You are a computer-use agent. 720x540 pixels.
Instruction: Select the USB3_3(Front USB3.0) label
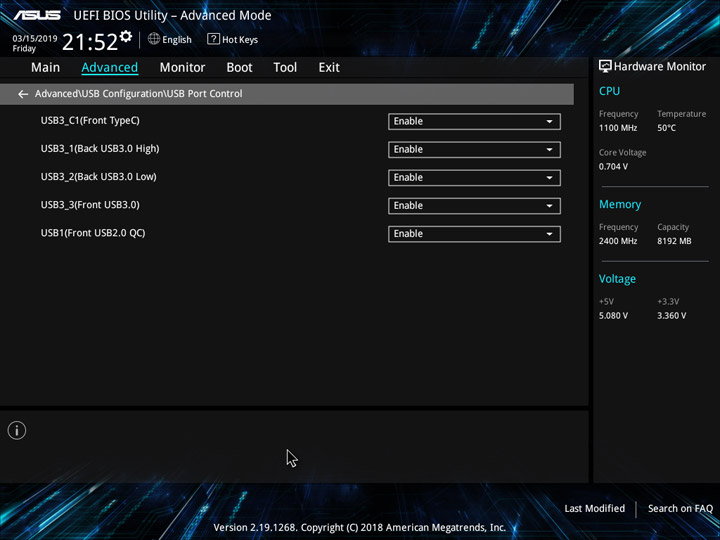point(90,205)
